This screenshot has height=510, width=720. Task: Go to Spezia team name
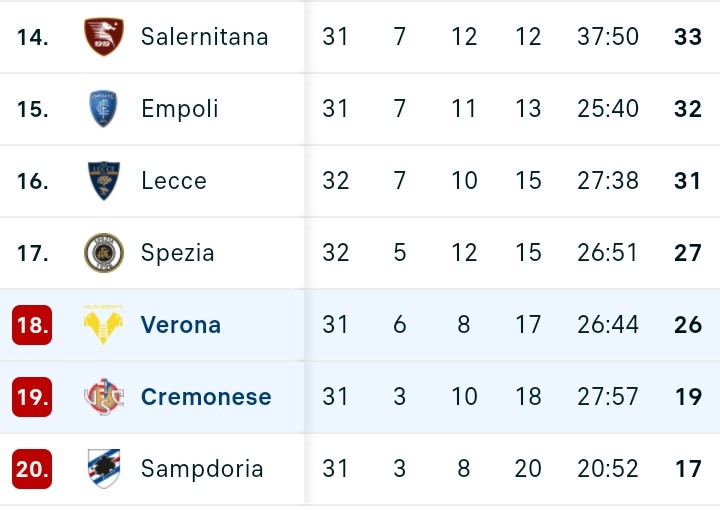178,253
